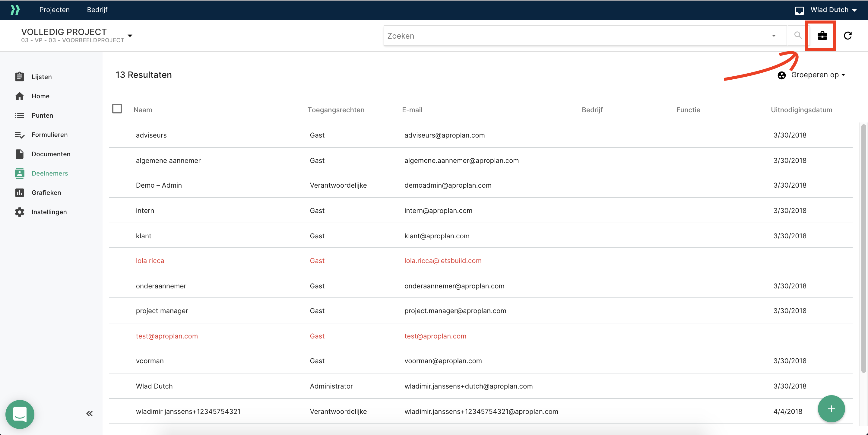Screen dimensions: 868x435
Task: Tick the select-all checkbox in header
Action: point(117,109)
